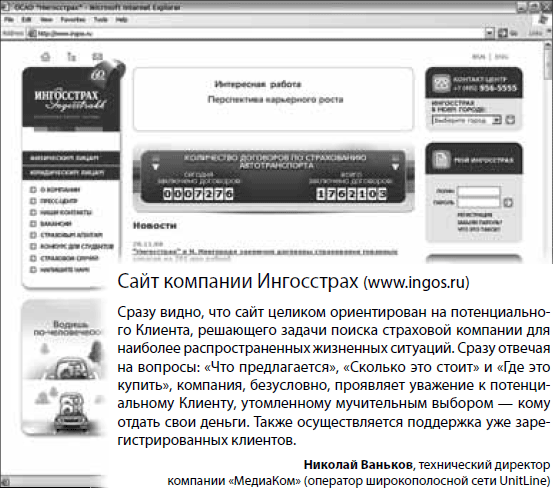Open the Favorites menu in Internet Explorer

click(73, 19)
